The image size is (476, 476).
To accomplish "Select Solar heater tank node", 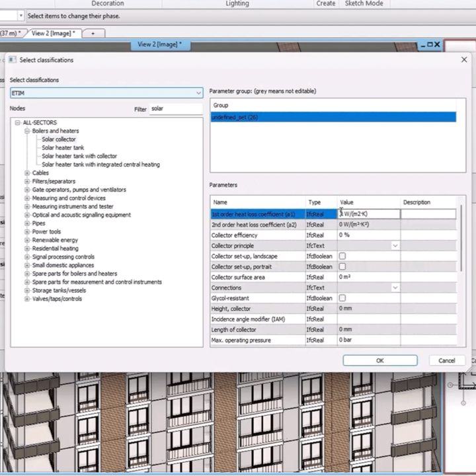I will click(x=63, y=148).
